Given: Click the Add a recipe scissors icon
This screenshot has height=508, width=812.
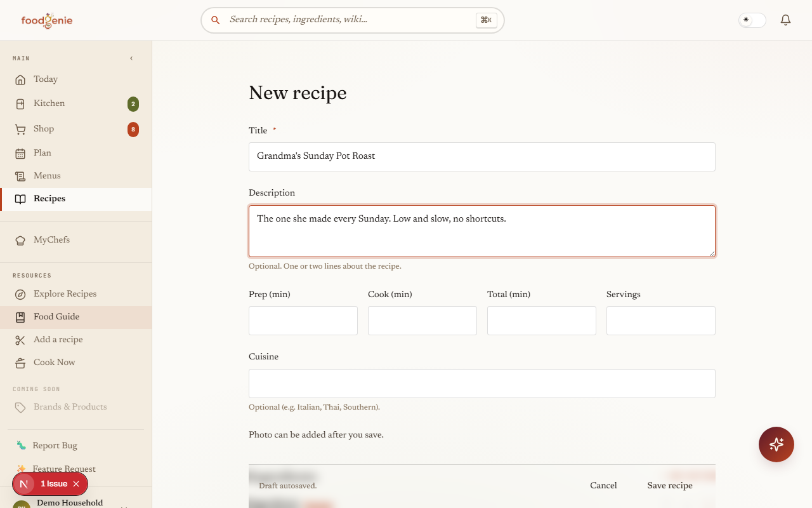Looking at the screenshot, I should 20,340.
